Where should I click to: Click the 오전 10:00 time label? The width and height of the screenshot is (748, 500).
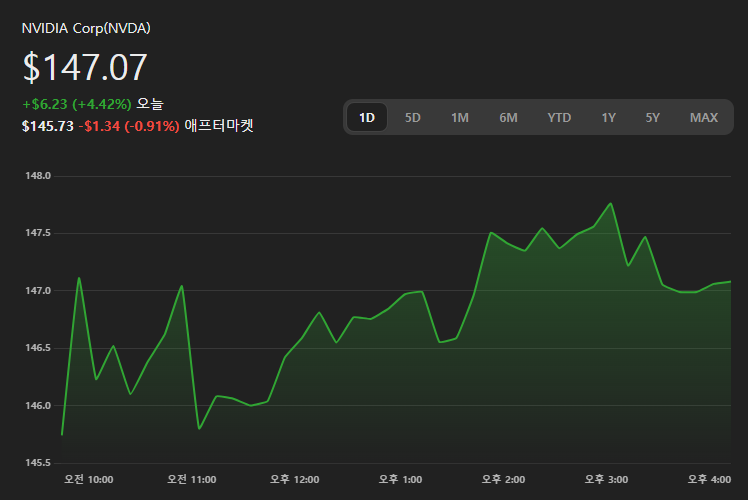click(x=89, y=479)
